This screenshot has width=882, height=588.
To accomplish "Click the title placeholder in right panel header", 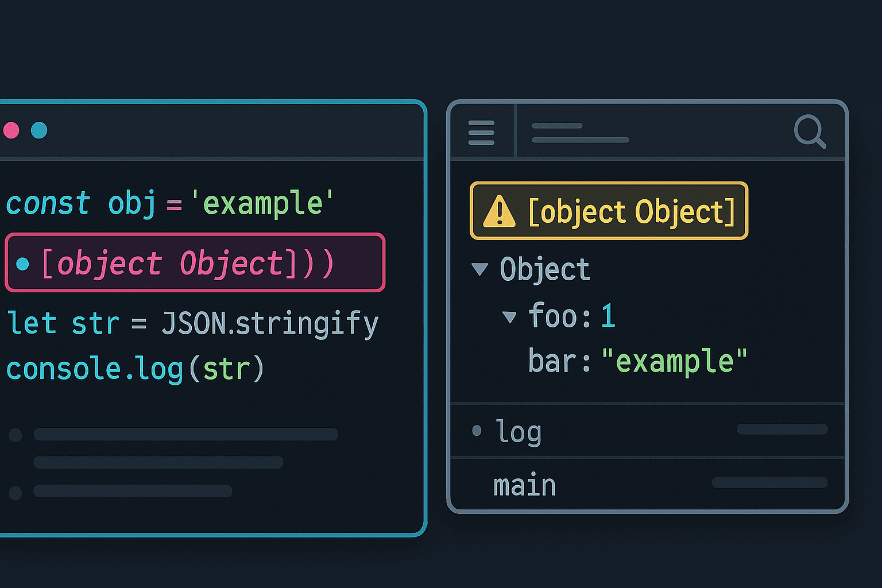I will [x=580, y=133].
